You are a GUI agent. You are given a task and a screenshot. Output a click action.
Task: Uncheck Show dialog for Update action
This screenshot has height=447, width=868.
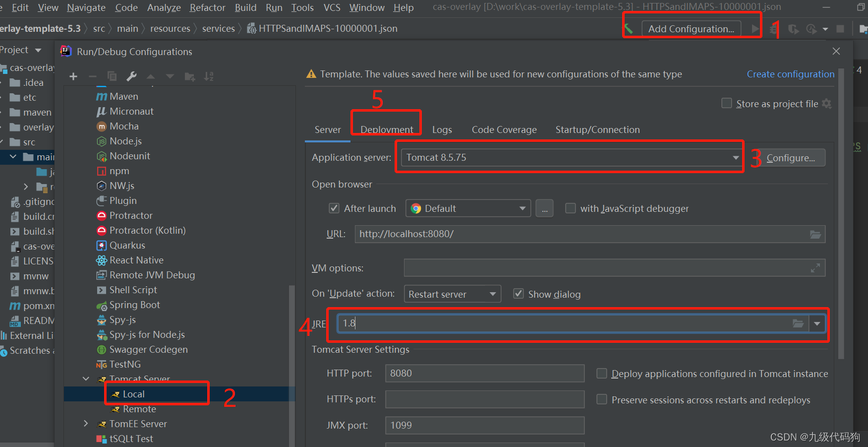coord(518,294)
